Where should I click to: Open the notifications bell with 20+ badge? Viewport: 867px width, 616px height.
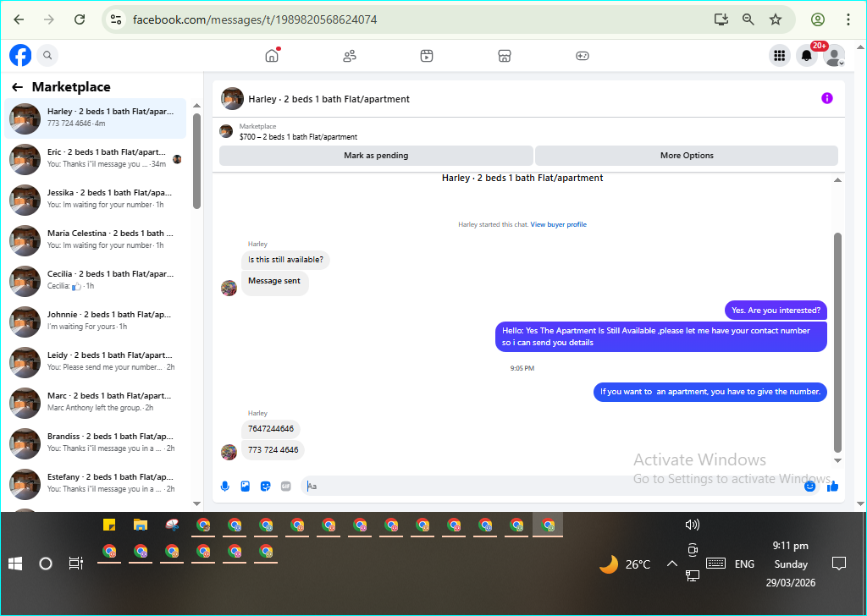click(807, 55)
